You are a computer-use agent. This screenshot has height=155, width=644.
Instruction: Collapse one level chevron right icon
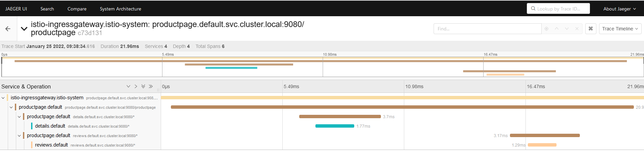(x=136, y=86)
